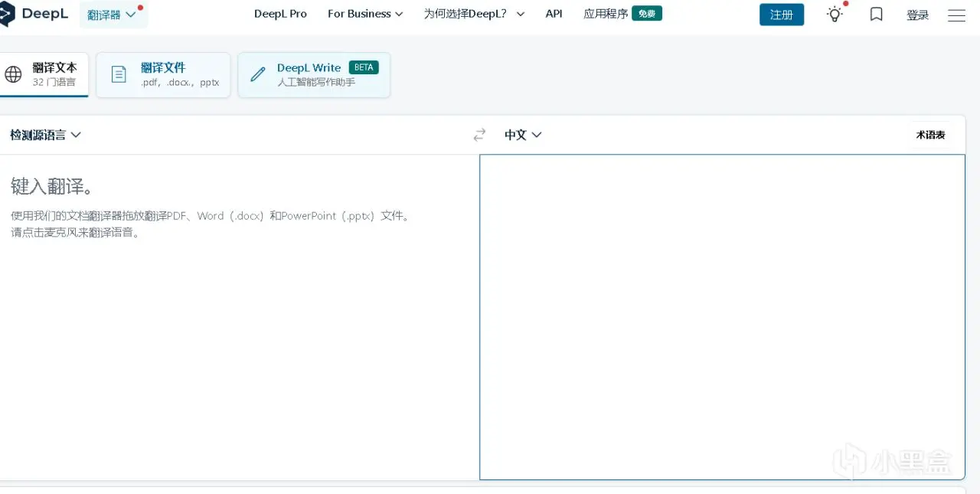Click the BETA badge on DeepL Write

click(364, 67)
